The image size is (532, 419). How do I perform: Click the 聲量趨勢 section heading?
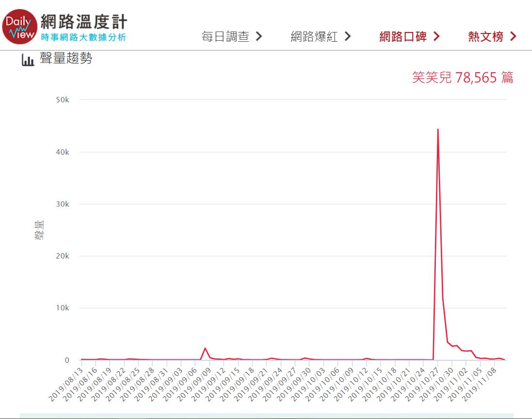pyautogui.click(x=66, y=59)
